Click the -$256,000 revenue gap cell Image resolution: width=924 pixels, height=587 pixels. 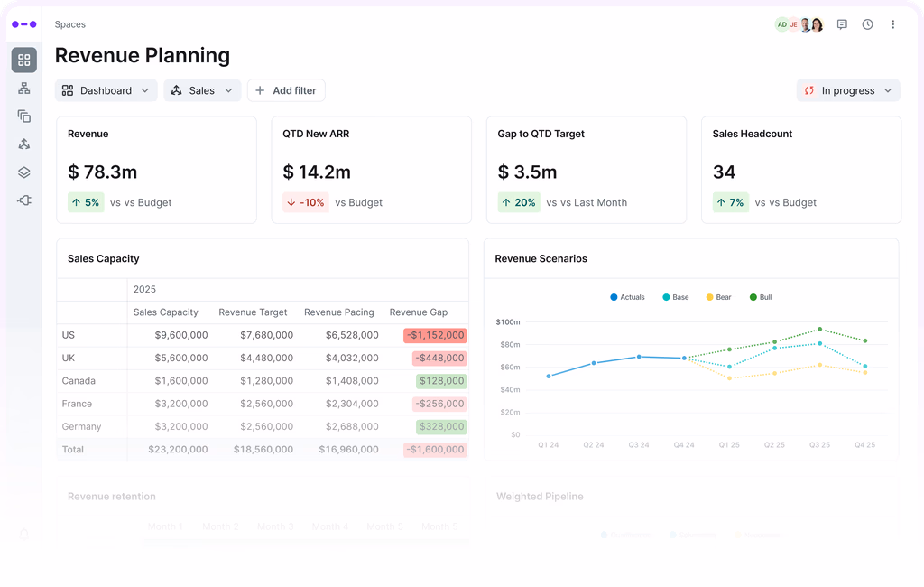click(439, 404)
